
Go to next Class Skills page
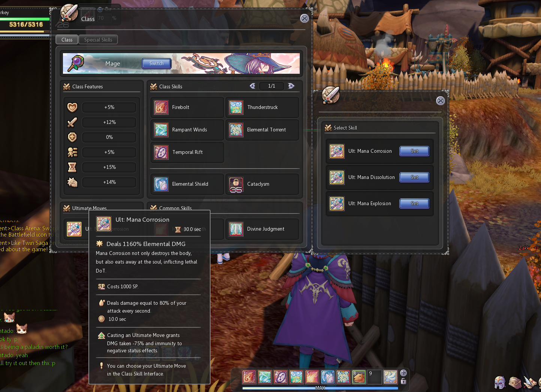coord(291,86)
